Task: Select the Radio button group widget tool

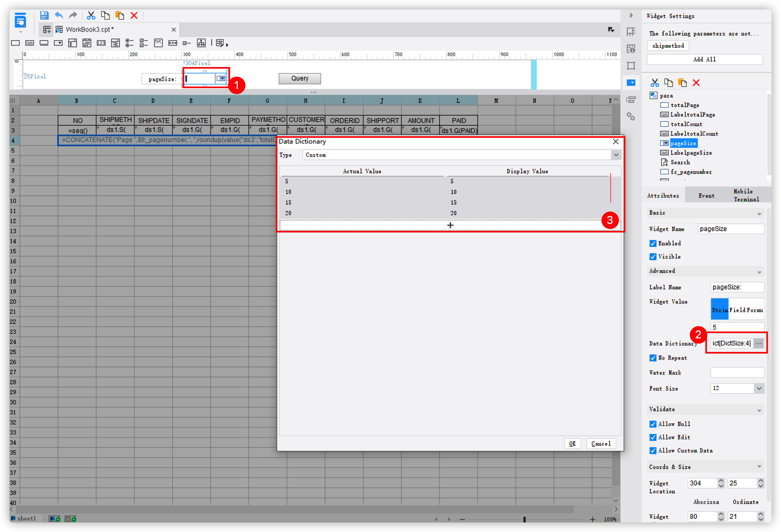Action: point(129,43)
